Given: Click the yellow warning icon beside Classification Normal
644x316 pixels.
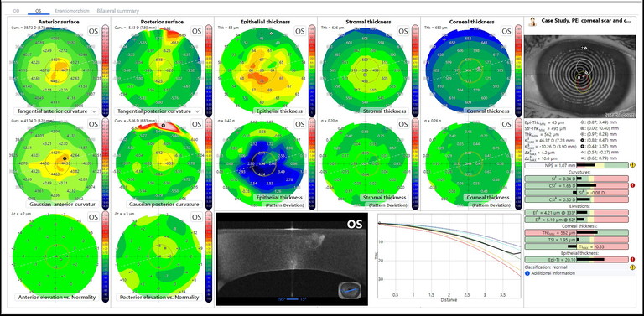Looking at the screenshot, I should [x=633, y=267].
